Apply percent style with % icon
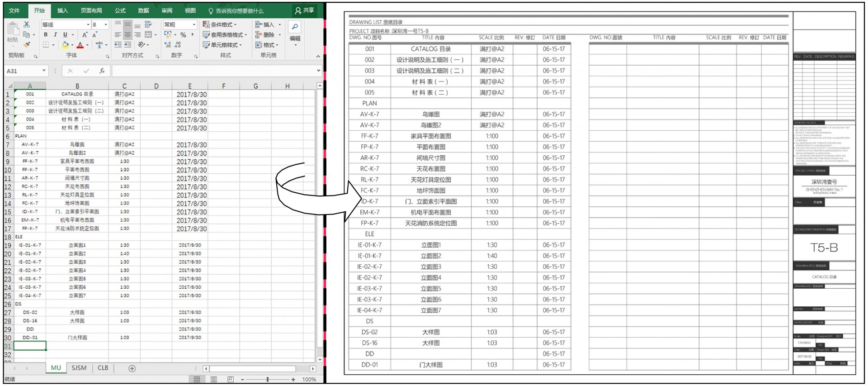 click(x=183, y=35)
